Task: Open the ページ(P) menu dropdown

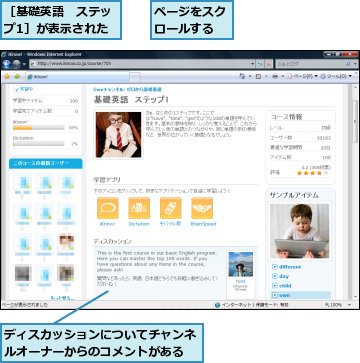Action: coord(302,77)
